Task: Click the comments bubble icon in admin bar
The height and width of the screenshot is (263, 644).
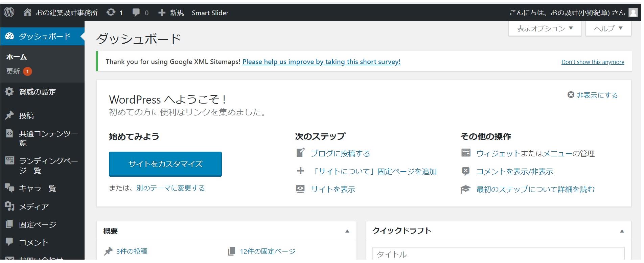Action: (x=136, y=13)
